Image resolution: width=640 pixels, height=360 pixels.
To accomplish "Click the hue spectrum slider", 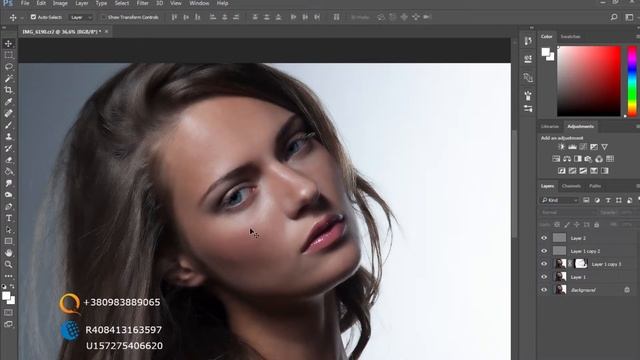I will point(632,81).
